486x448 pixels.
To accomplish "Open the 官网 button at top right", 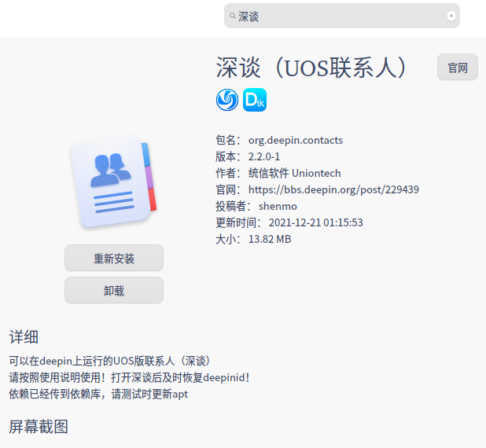I will (x=458, y=68).
